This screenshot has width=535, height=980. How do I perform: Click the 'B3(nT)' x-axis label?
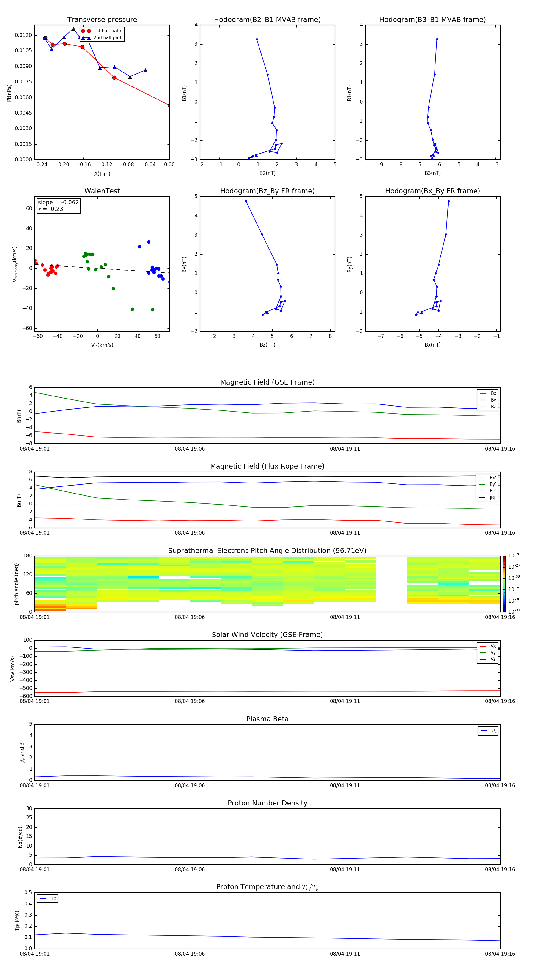pyautogui.click(x=432, y=173)
